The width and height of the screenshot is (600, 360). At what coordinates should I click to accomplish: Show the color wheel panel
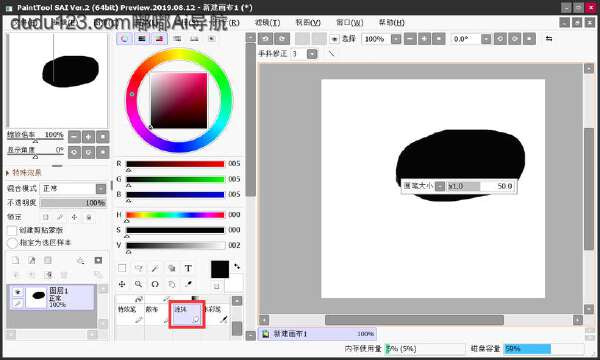coord(124,38)
